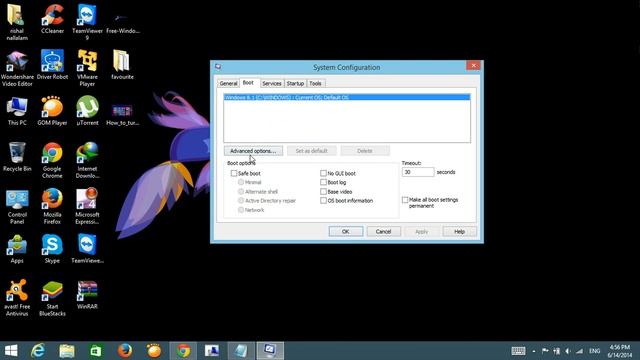Select the Windows 8.1 boot entry

point(347,98)
